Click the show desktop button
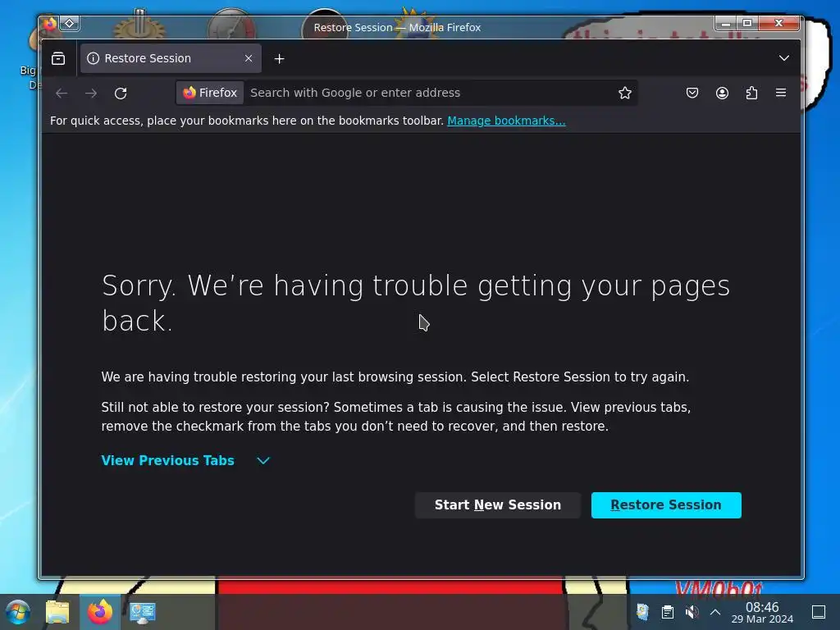Viewport: 840px width, 630px height. click(x=819, y=612)
